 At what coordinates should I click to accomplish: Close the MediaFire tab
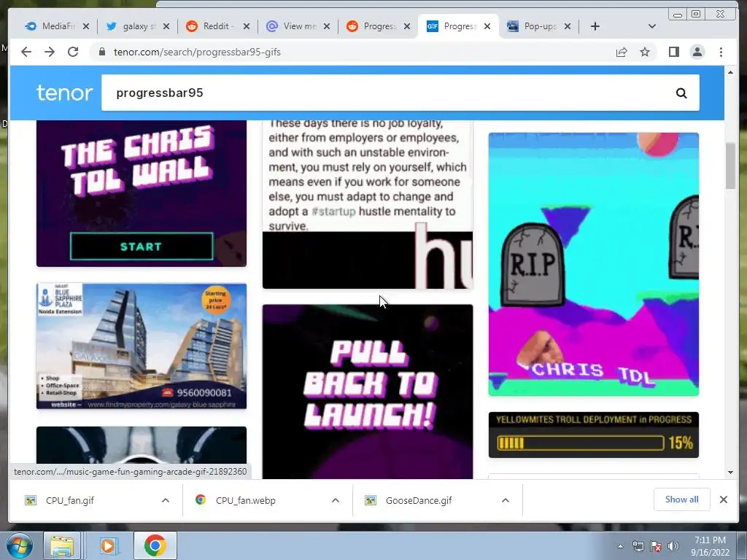86,26
